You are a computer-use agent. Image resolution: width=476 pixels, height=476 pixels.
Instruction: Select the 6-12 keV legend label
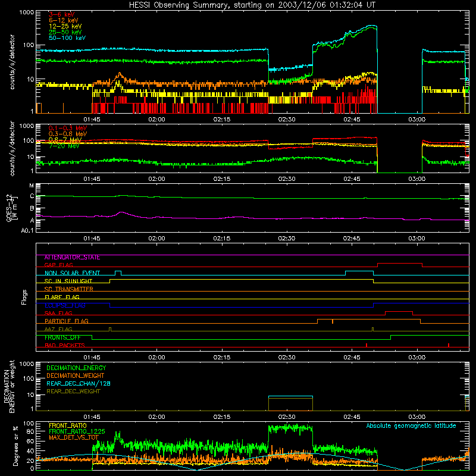(x=64, y=20)
